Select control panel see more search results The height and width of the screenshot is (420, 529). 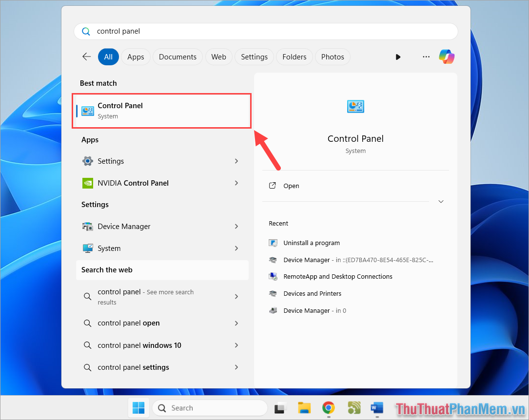162,297
